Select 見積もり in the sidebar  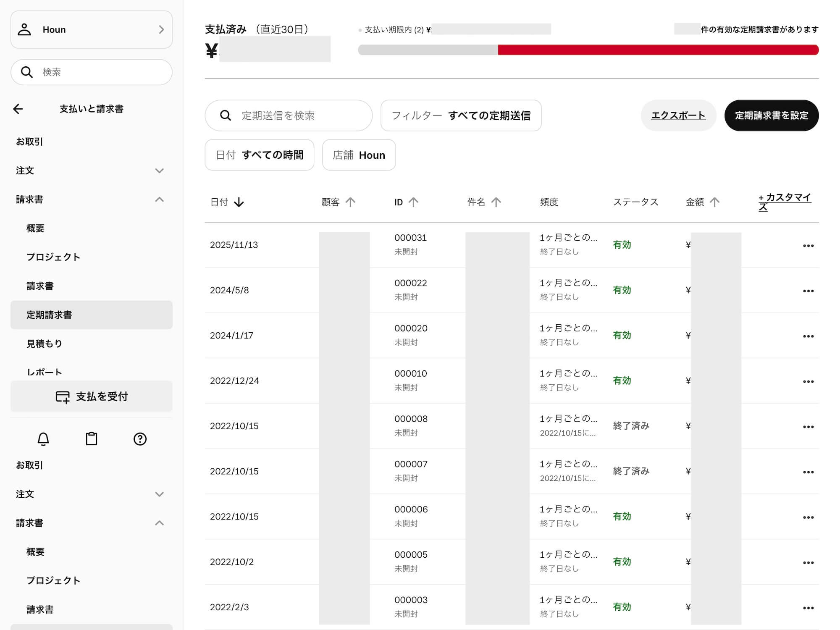(x=45, y=344)
